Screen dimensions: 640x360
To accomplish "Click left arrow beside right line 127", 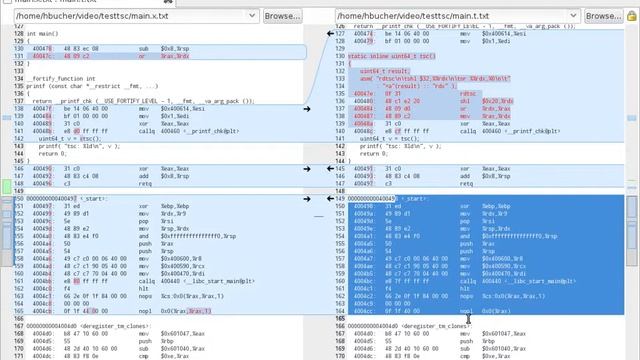I will coord(330,33).
